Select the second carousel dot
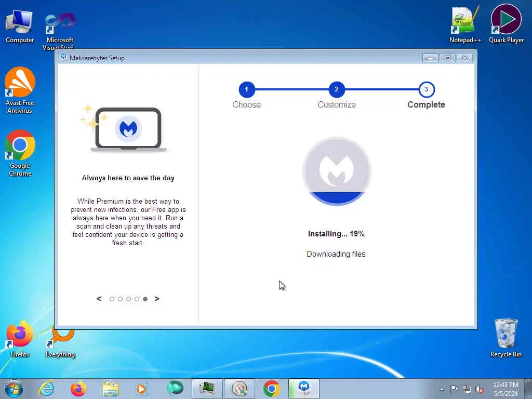Viewport: 532px width, 399px height. pos(120,299)
